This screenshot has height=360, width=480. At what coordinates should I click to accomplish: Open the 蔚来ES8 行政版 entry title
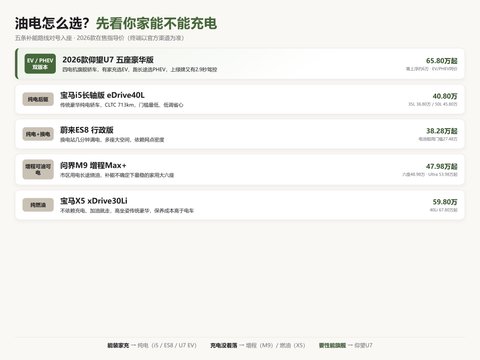point(87,130)
